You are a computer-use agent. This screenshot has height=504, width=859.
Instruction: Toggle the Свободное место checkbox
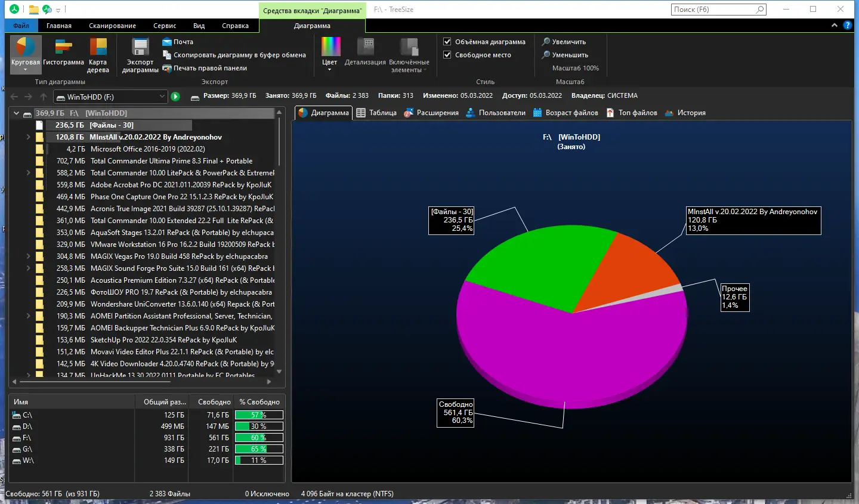[x=447, y=55]
